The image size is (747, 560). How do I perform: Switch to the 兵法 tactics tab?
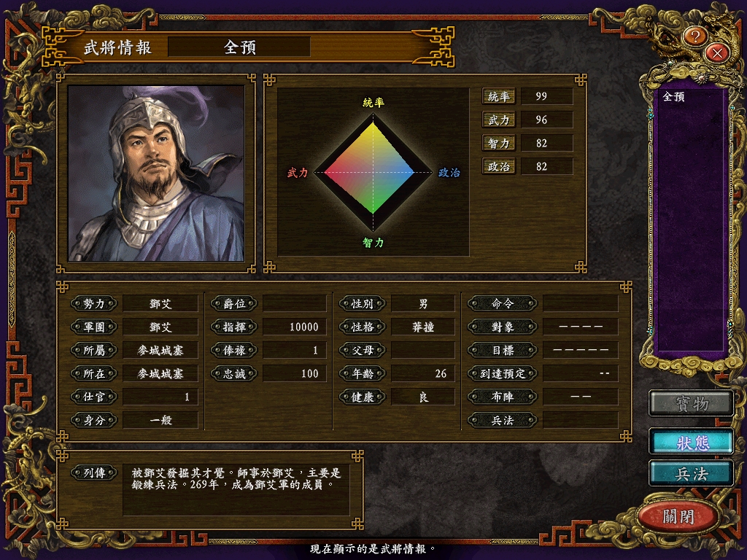click(692, 473)
